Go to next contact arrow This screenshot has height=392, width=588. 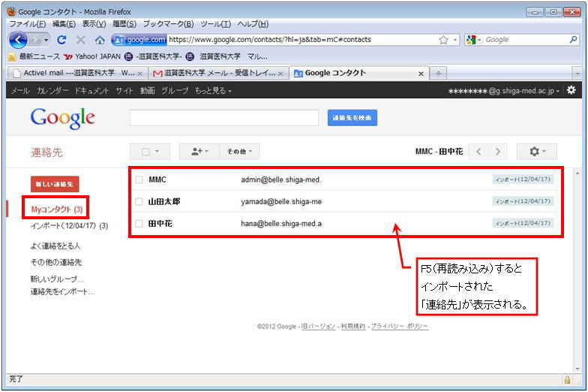pos(498,152)
